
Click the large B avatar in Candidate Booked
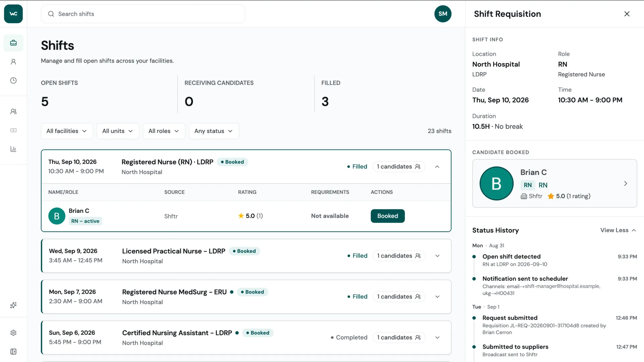coord(496,184)
